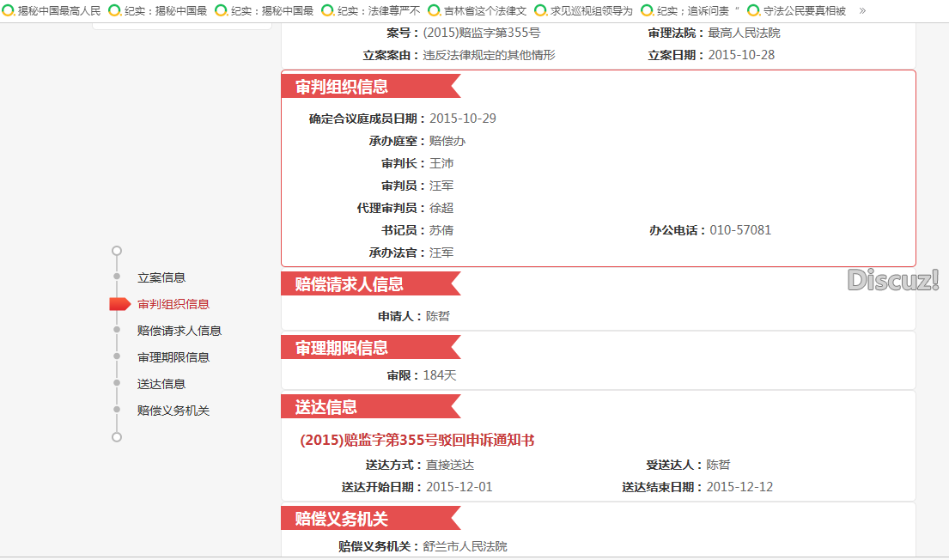This screenshot has width=949, height=560.
Task: Click the case cause 违反法律规定的其他情形
Action: coord(489,56)
